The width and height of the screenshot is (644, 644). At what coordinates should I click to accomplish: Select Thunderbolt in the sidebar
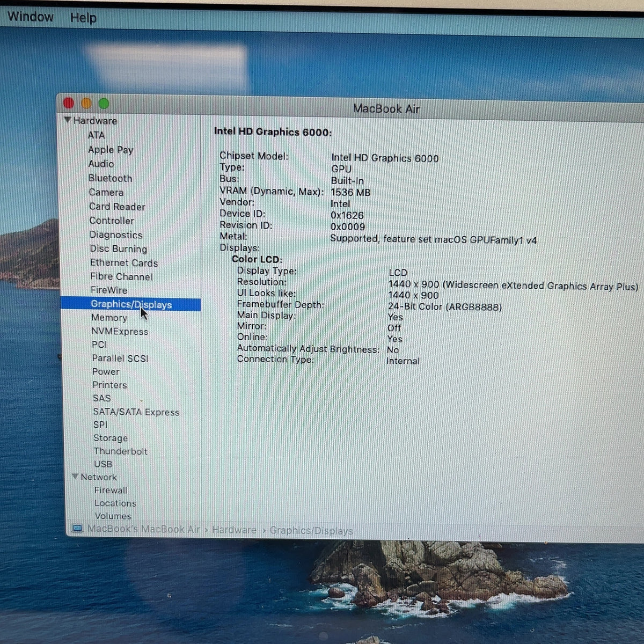[x=120, y=451]
